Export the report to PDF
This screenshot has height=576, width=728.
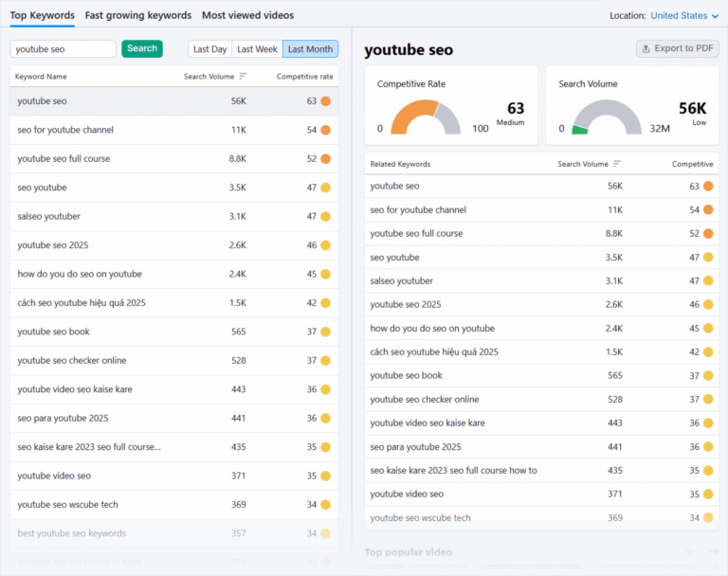(677, 48)
